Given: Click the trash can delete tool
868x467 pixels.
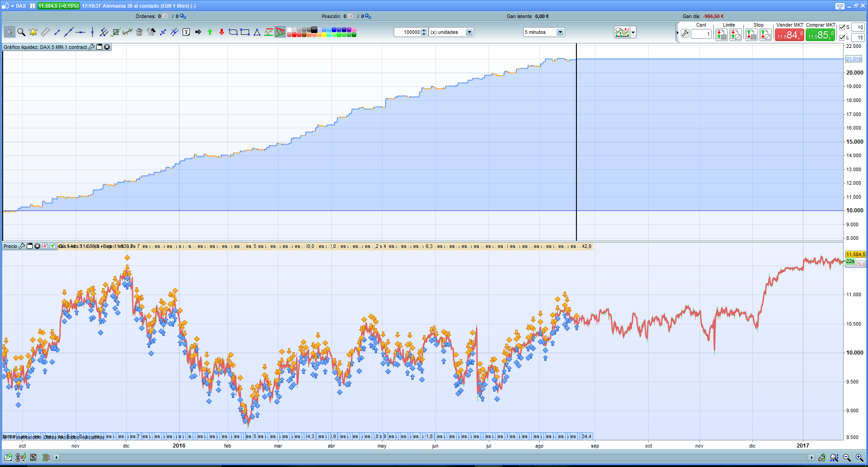Looking at the screenshot, I should tap(139, 32).
